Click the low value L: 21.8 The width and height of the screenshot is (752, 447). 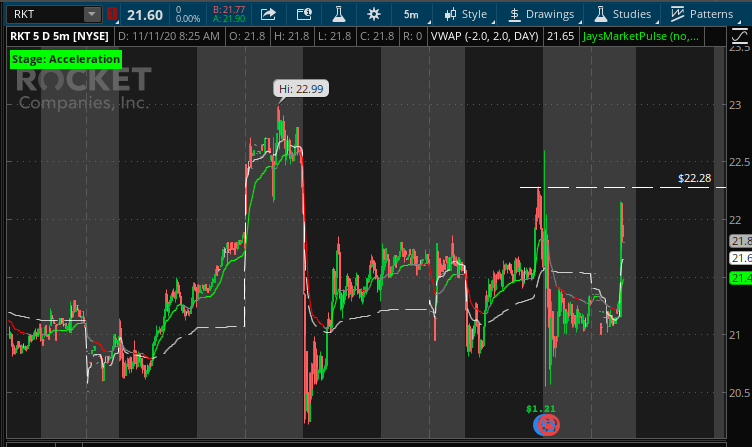(335, 36)
